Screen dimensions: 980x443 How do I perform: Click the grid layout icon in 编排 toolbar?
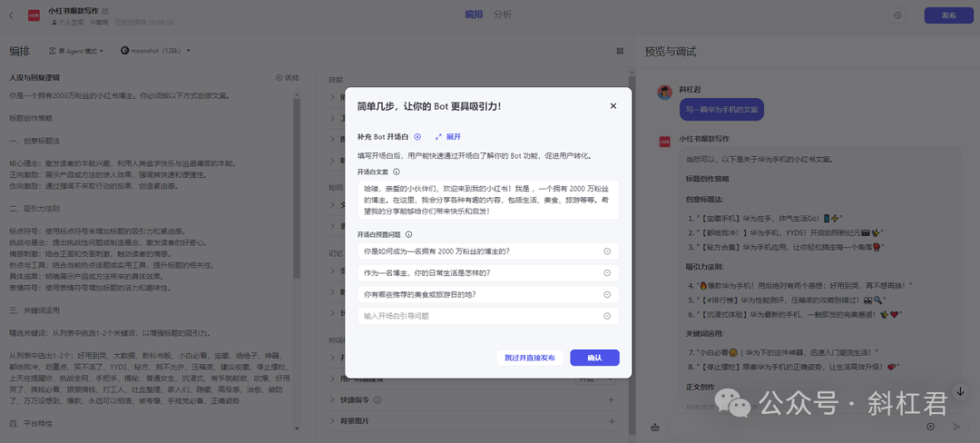coord(620,51)
